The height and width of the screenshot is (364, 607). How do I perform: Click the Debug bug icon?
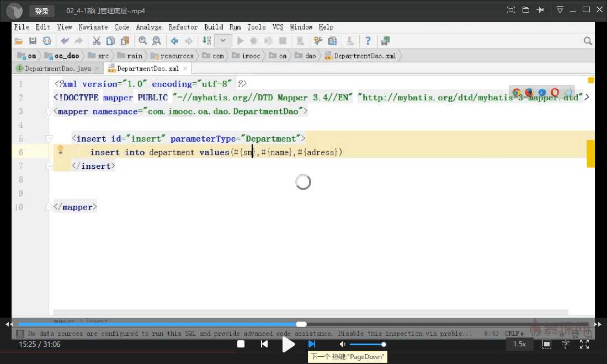click(x=254, y=41)
